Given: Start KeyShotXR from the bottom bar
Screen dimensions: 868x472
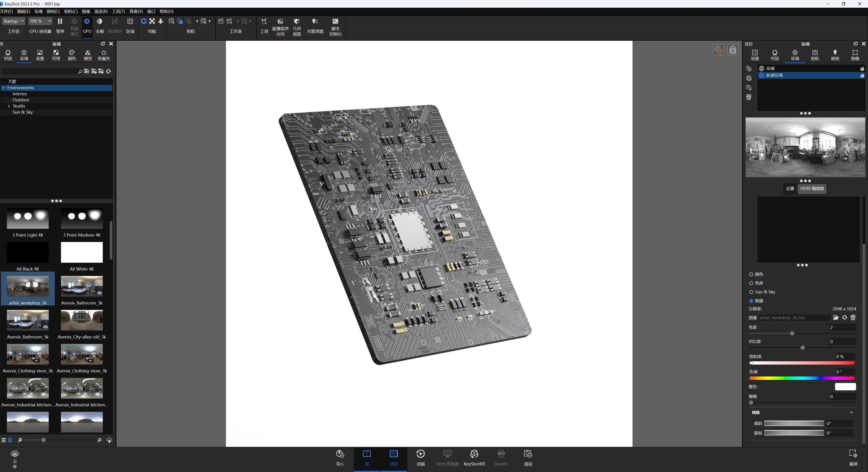Looking at the screenshot, I should 474,458.
